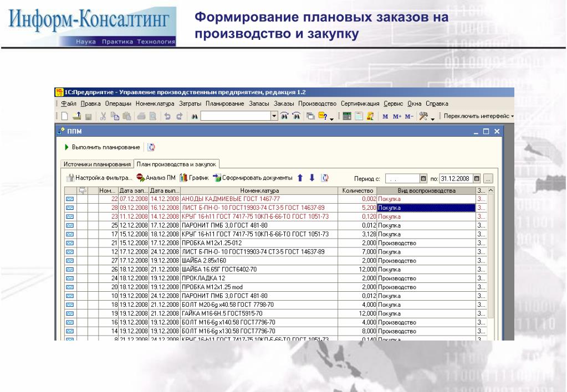Open the calendar icon in main toolbar
Image resolution: width=567 pixels, height=392 pixels.
click(359, 116)
